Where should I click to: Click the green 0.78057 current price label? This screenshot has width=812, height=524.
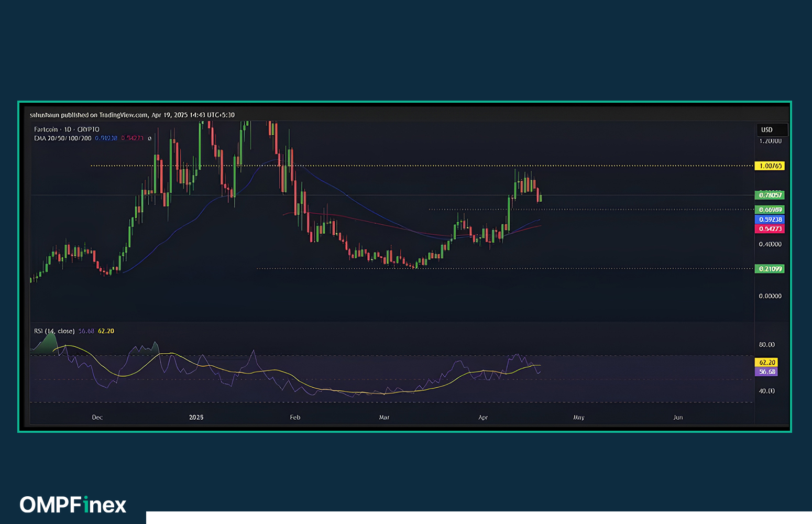(770, 194)
